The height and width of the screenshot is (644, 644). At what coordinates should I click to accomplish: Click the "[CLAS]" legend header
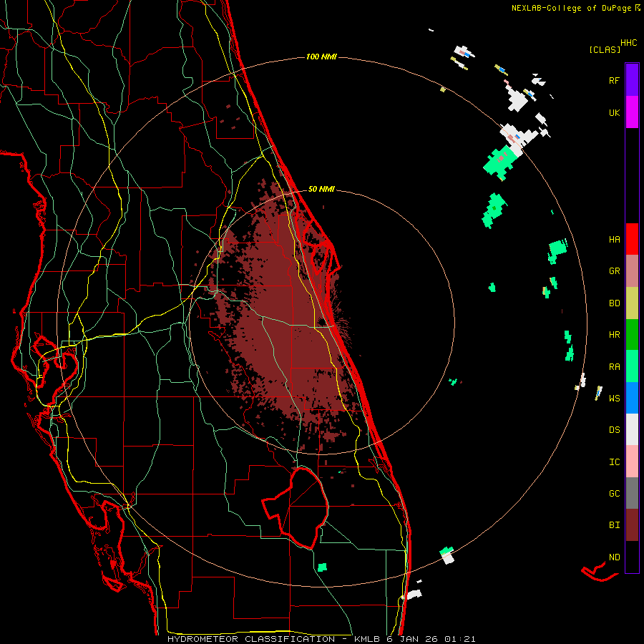pyautogui.click(x=605, y=50)
